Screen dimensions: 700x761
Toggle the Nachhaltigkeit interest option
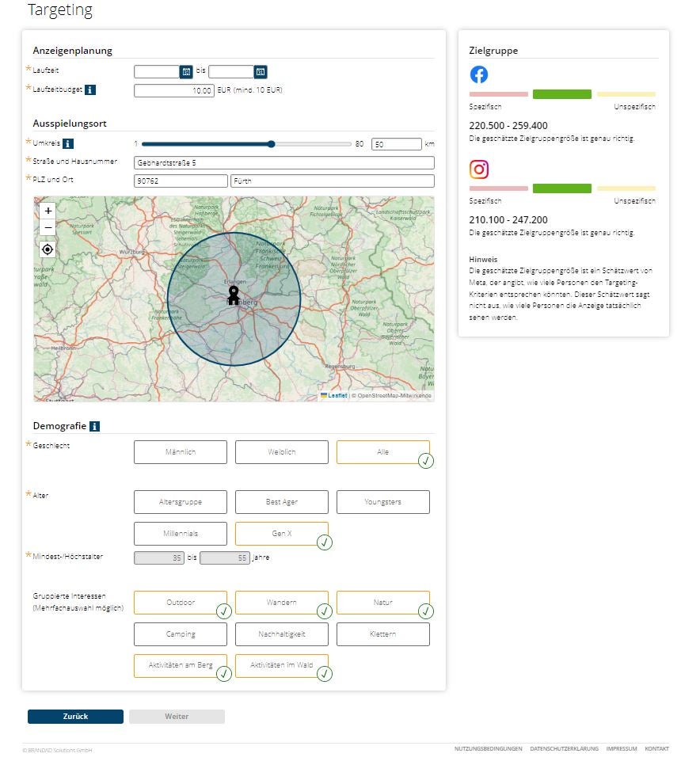pos(281,634)
